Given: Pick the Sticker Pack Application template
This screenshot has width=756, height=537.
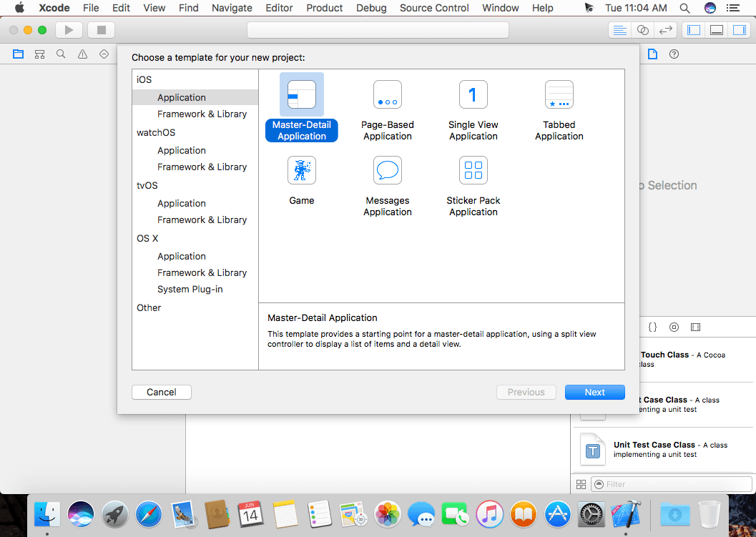Looking at the screenshot, I should point(473,186).
